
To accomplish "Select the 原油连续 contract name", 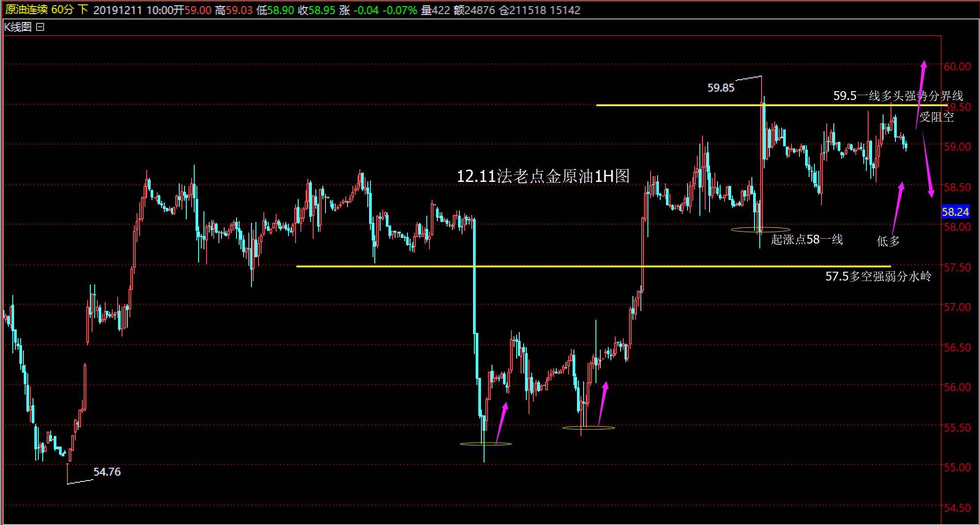I will coord(26,10).
